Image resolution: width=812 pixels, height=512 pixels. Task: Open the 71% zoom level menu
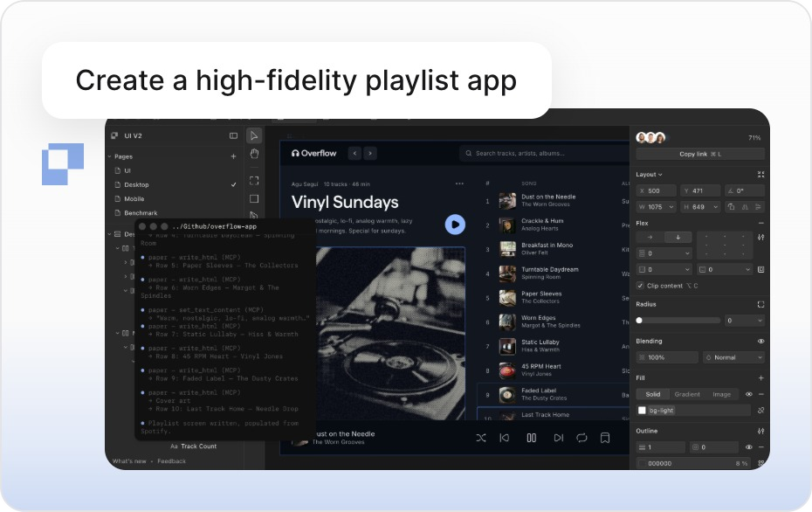click(x=754, y=138)
